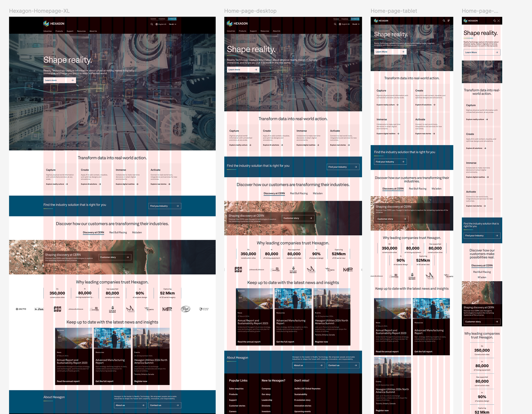Click Sales enquiries link in desktop footer
This screenshot has height=414, width=532.
coord(236,389)
